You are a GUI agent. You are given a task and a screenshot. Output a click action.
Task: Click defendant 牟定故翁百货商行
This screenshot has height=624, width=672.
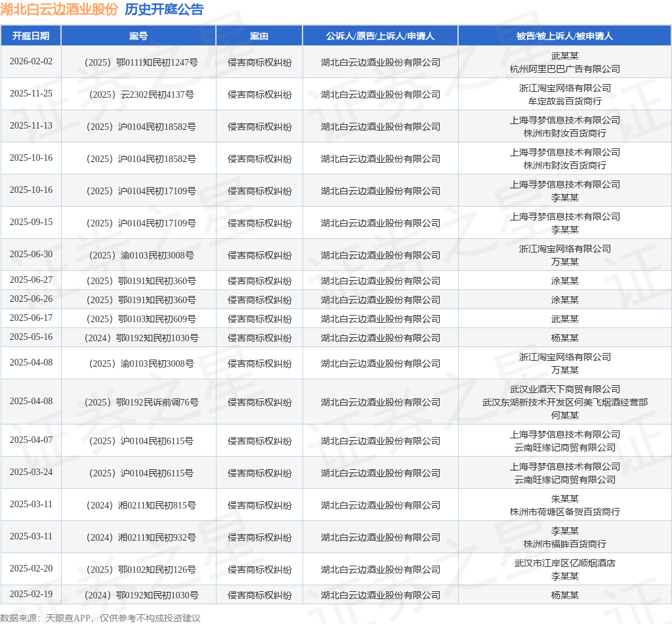[565, 101]
